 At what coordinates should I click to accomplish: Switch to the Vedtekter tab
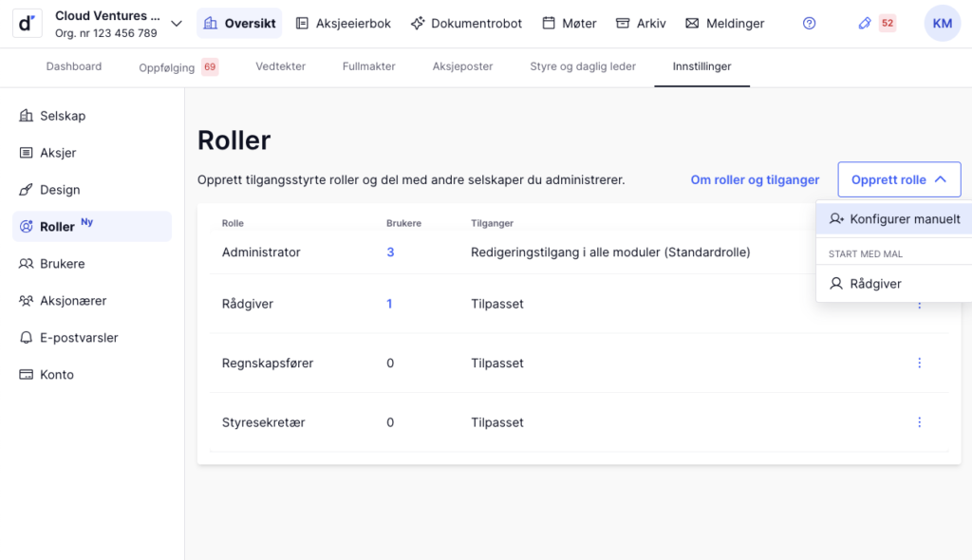click(x=280, y=66)
